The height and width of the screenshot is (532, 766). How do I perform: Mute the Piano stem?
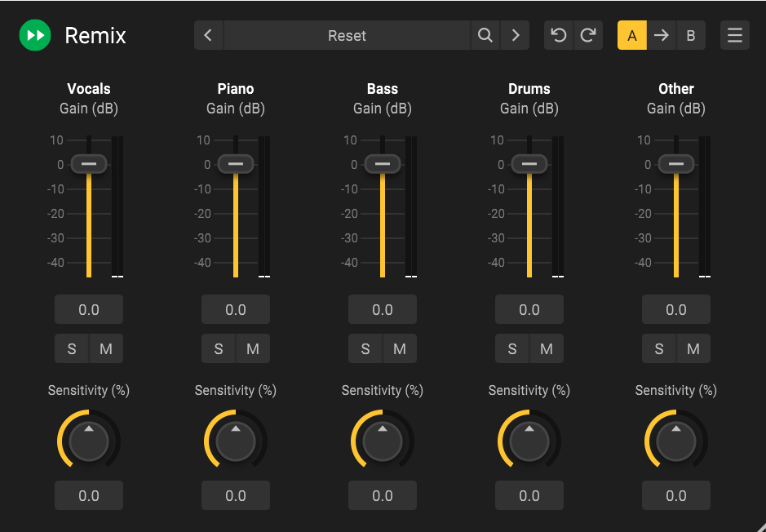point(253,349)
